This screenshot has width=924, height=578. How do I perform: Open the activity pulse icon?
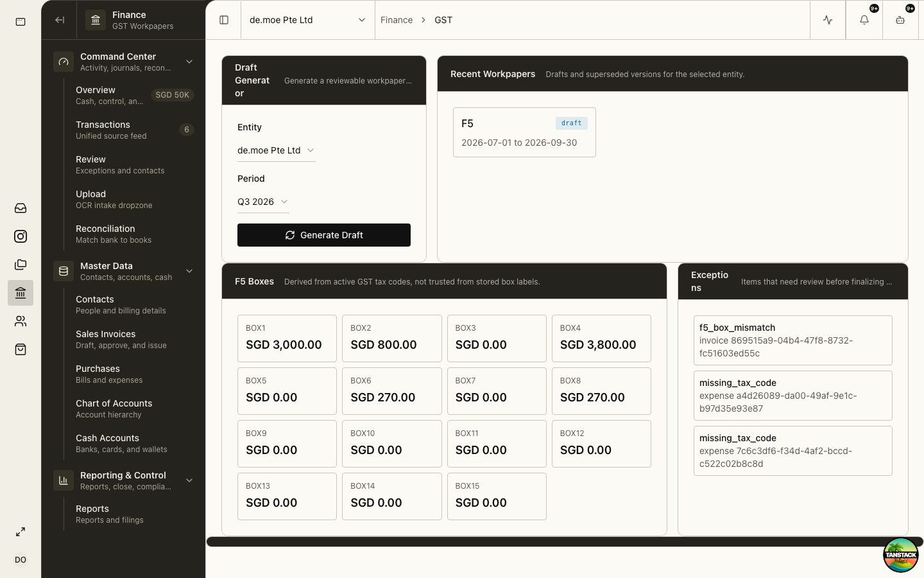(x=828, y=20)
